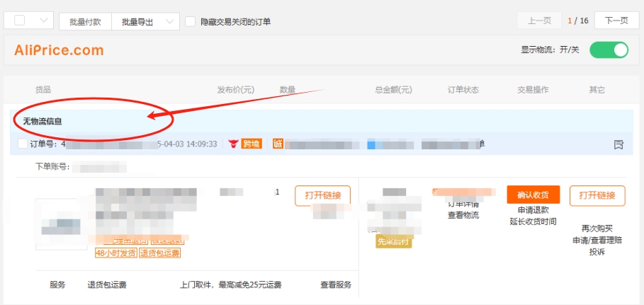644x305 pixels.
Task: Click the 订单状态 column header
Action: point(463,90)
